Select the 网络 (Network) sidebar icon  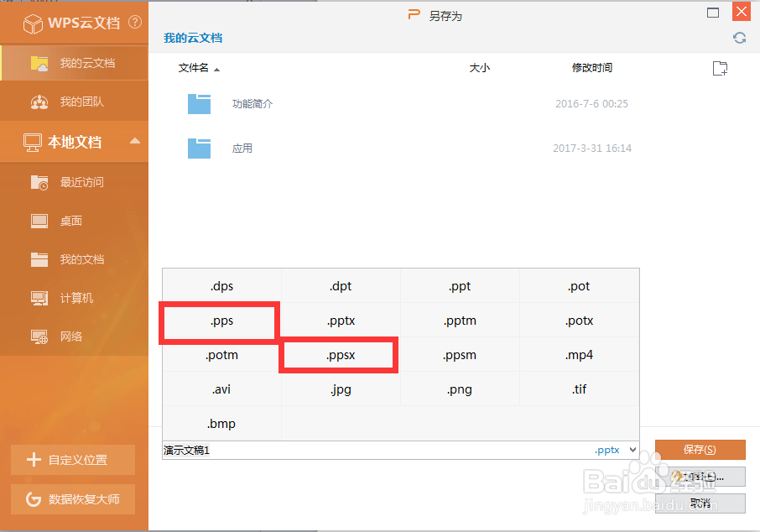(39, 336)
